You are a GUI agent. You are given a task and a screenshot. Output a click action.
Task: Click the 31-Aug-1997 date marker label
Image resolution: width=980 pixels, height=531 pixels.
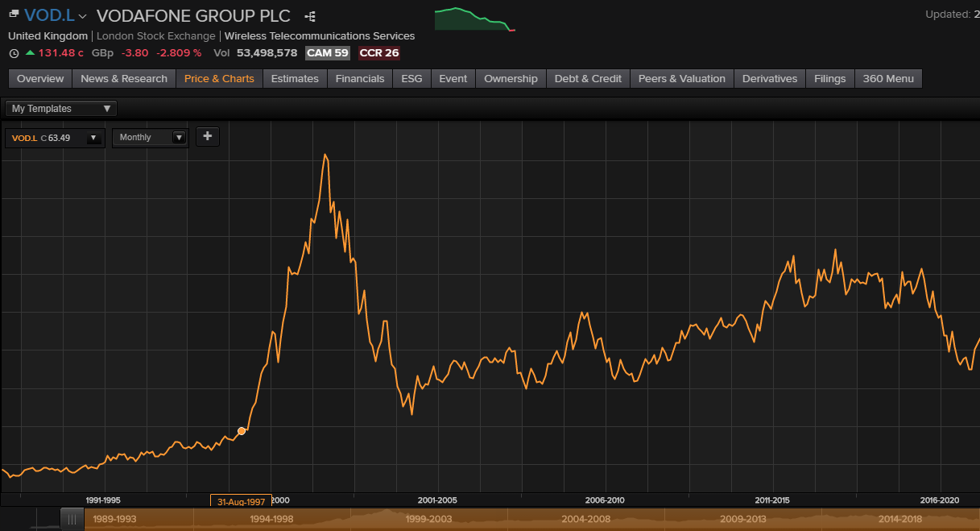[241, 501]
